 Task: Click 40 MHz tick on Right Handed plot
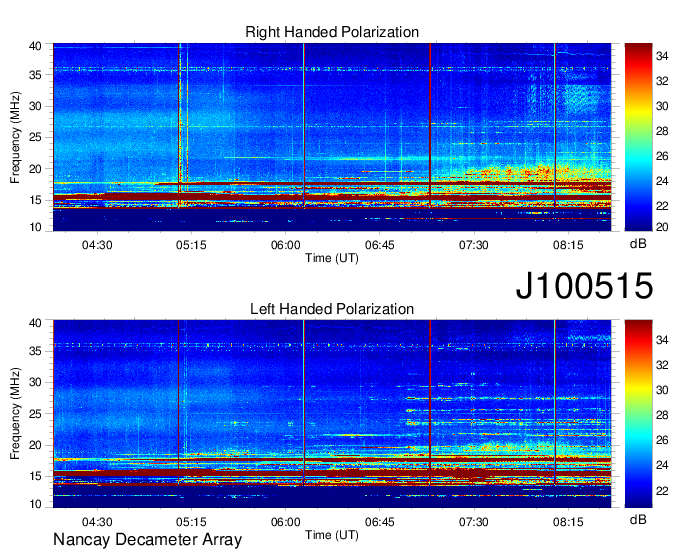(35, 46)
